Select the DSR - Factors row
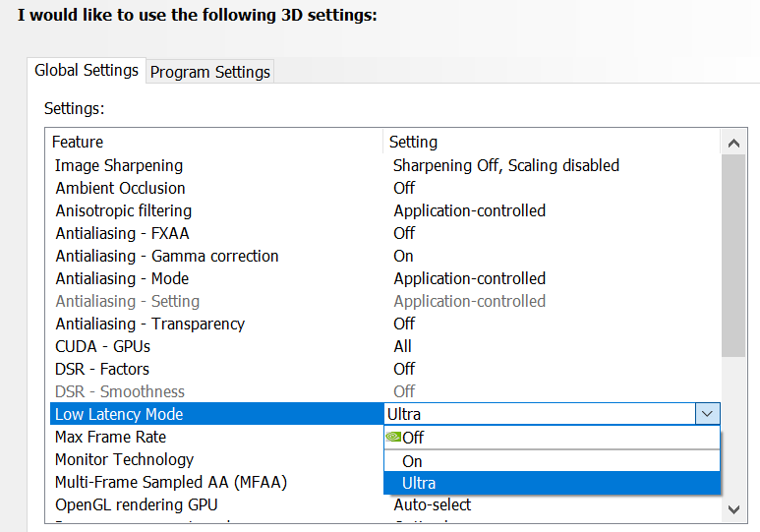 (x=102, y=369)
